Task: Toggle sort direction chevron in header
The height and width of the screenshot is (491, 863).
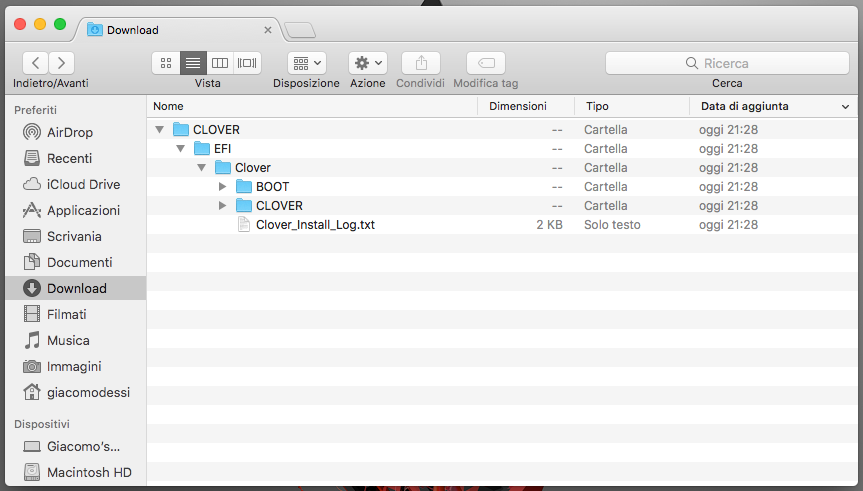Action: (x=845, y=107)
